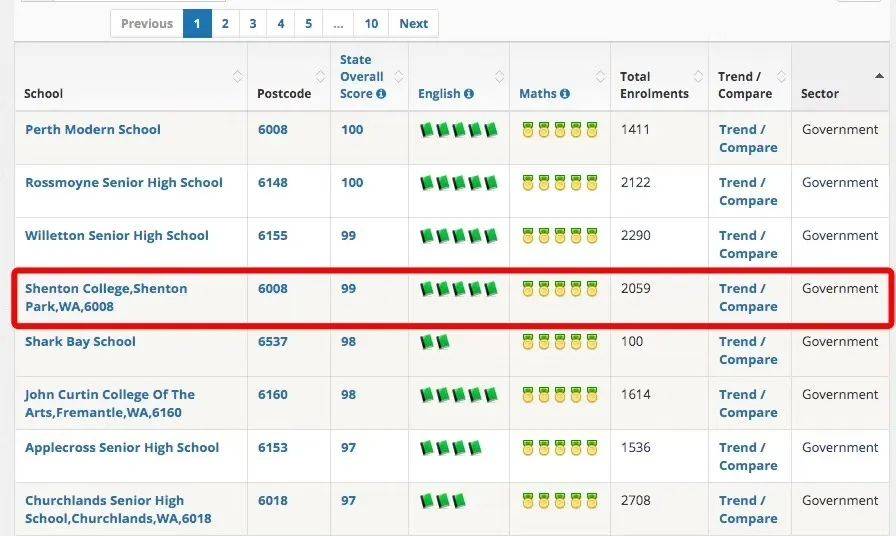
Task: Go to pagination page 2
Action: tap(225, 23)
